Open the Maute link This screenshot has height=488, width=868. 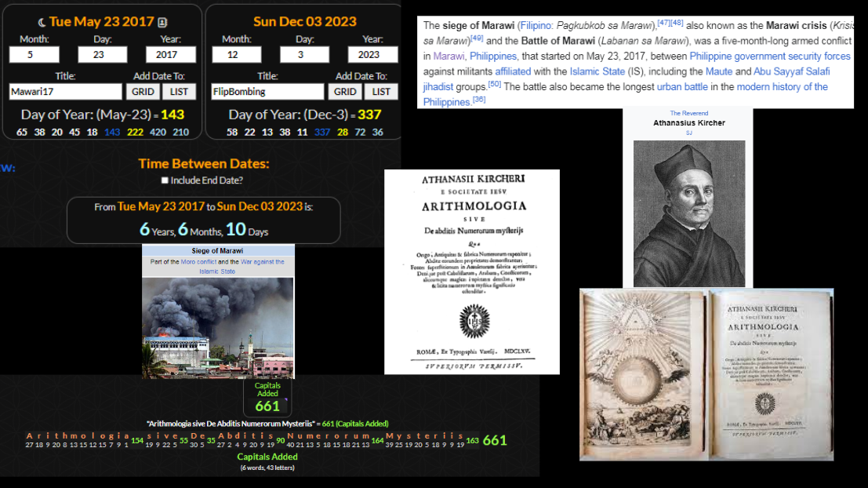coord(718,71)
